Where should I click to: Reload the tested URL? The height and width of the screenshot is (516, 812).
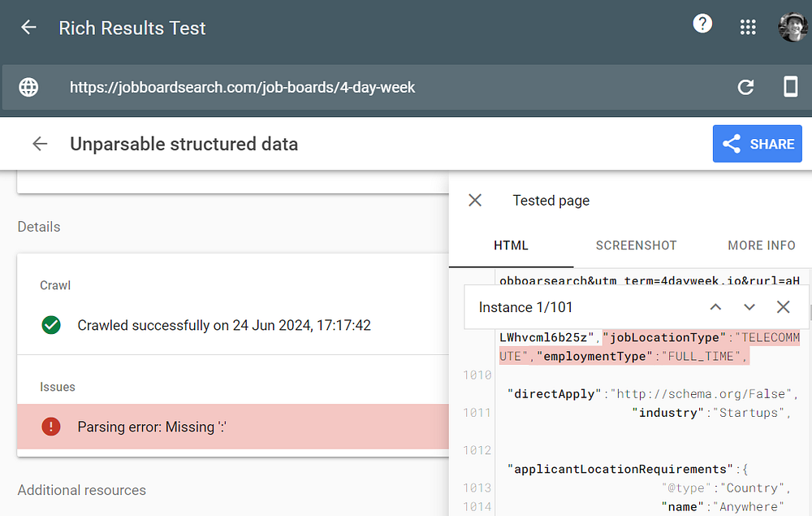click(x=745, y=87)
